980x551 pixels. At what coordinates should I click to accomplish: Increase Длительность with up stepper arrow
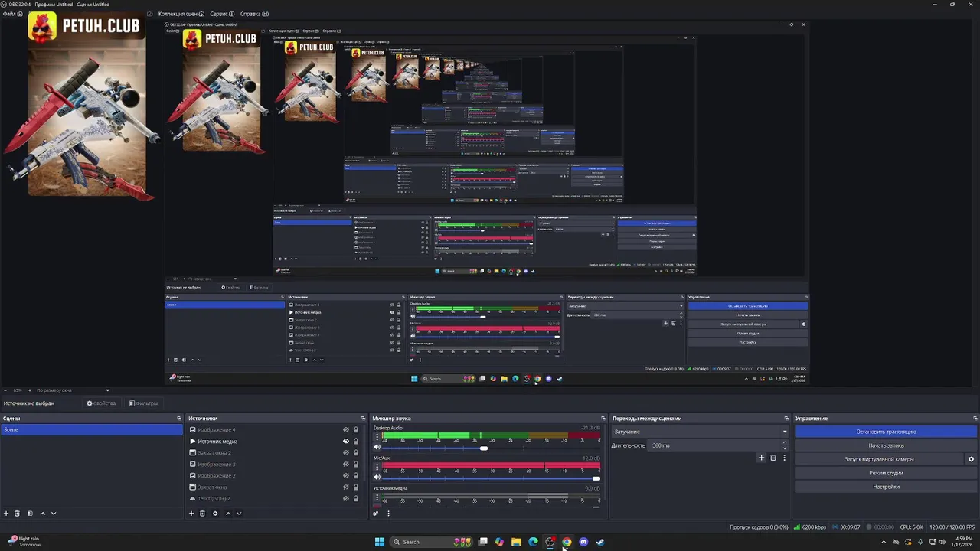click(x=785, y=442)
